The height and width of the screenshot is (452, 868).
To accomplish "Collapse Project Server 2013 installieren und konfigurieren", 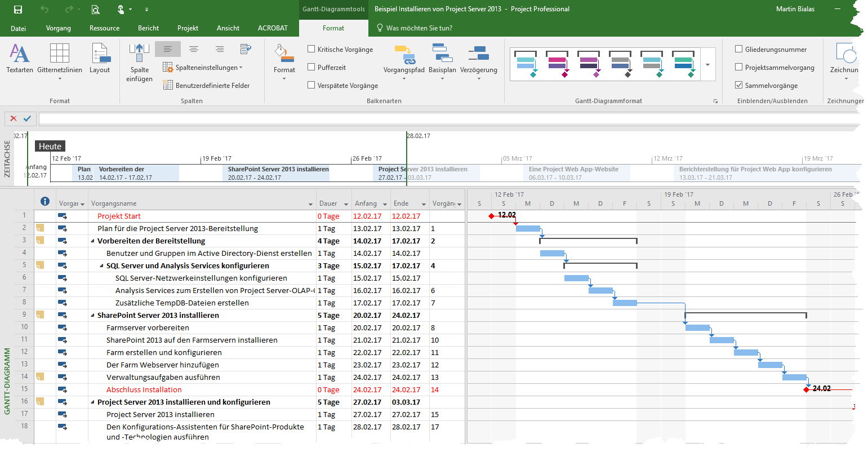I will click(93, 402).
